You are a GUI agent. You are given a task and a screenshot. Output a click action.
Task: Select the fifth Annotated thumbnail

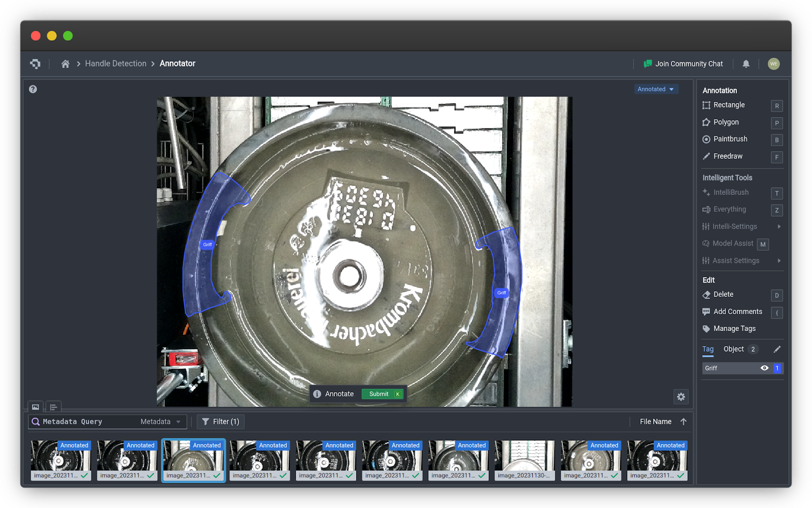click(326, 460)
